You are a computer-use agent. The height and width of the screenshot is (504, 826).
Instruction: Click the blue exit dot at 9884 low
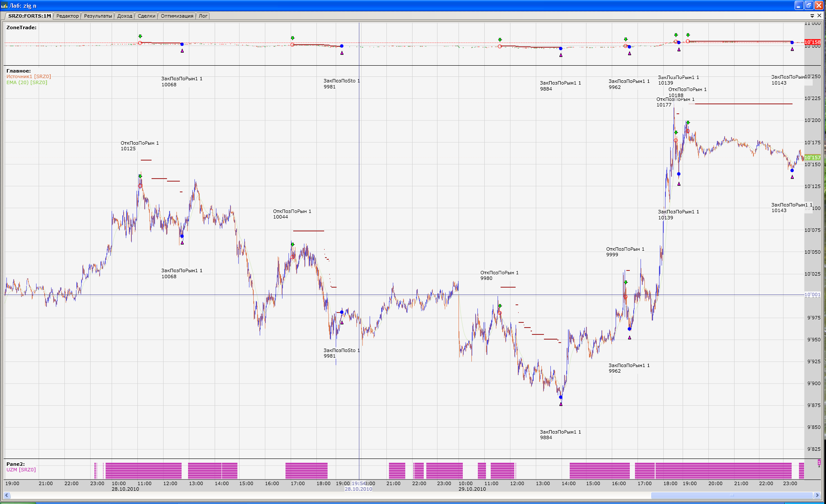click(561, 397)
